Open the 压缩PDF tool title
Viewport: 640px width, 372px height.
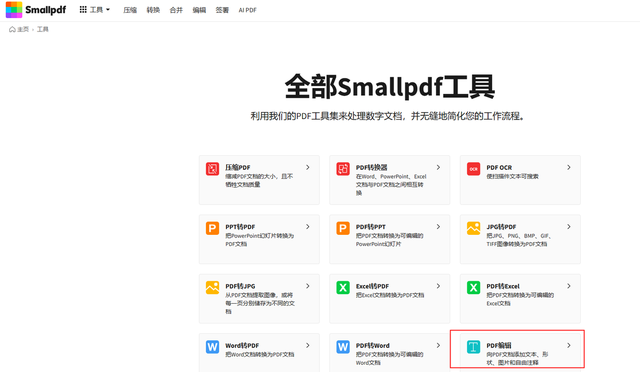238,167
